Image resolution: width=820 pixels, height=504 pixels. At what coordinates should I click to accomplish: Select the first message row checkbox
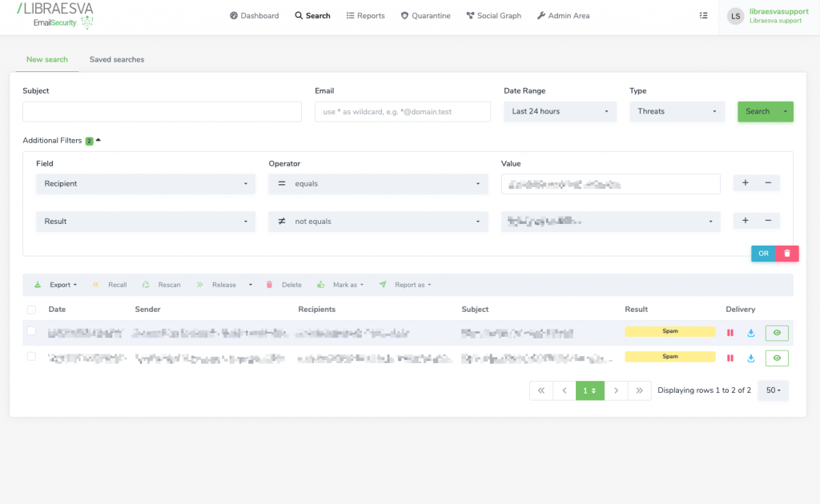click(x=31, y=331)
